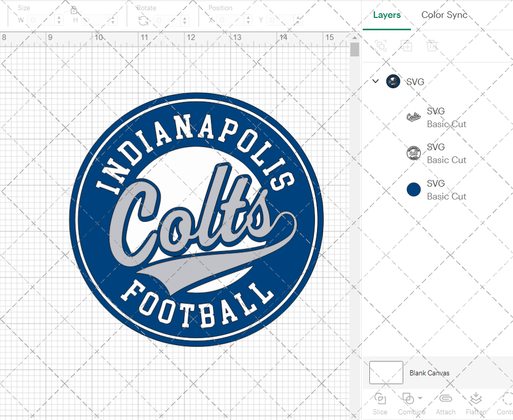The image size is (513, 420).
Task: Click the Flatten icon
Action: coord(476,399)
